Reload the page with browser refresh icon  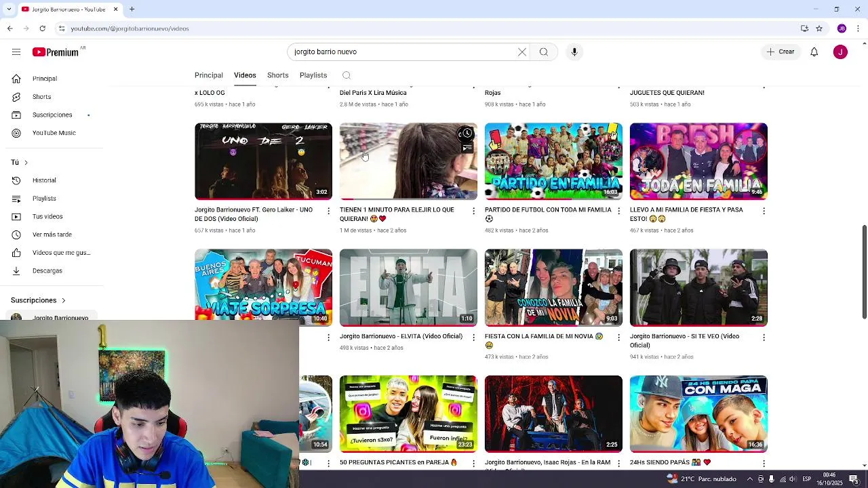(x=42, y=28)
